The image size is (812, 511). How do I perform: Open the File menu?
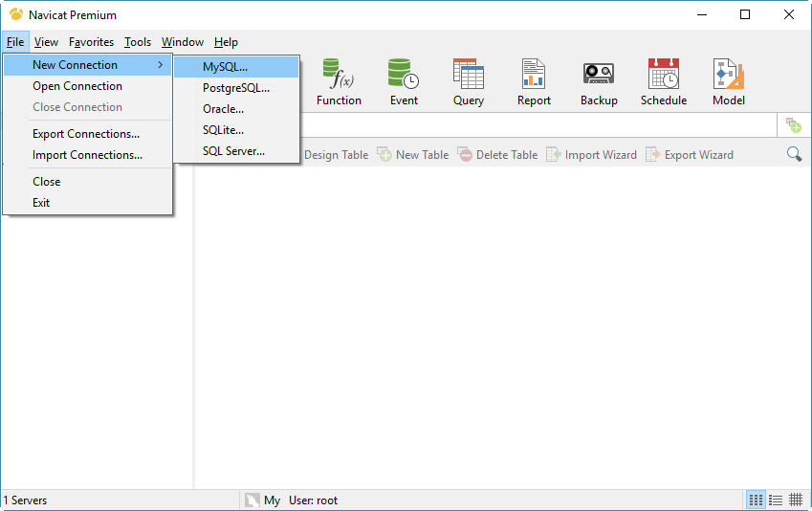15,42
